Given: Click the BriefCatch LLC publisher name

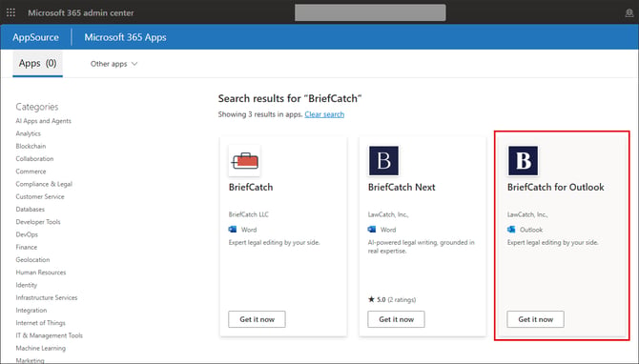Looking at the screenshot, I should tap(249, 214).
